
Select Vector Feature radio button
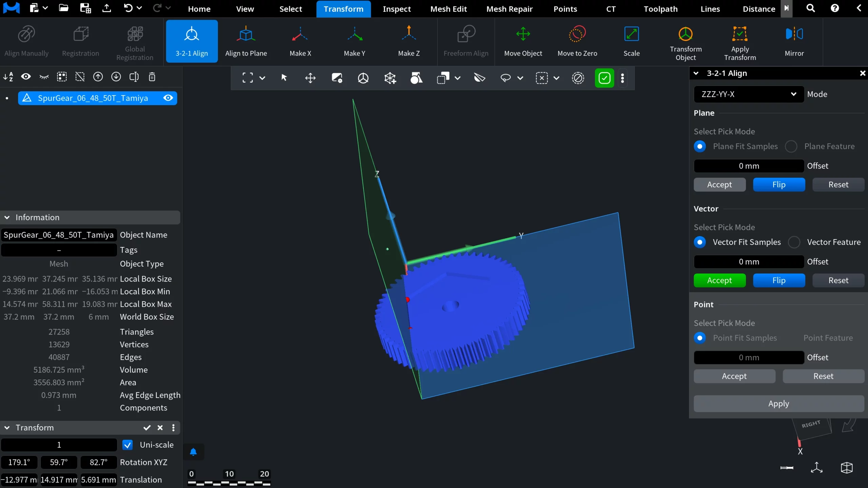point(794,242)
